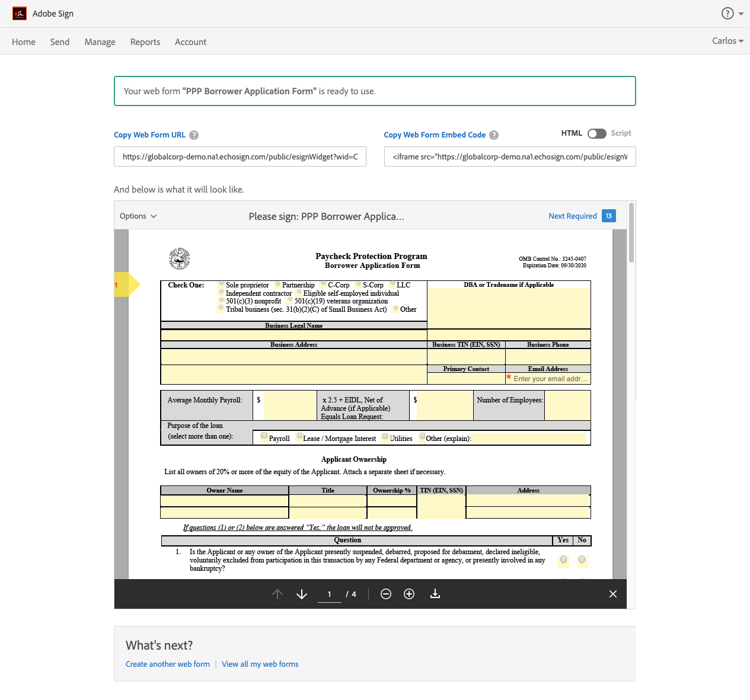The image size is (750, 700).
Task: Open the Reports menu item
Action: point(145,42)
